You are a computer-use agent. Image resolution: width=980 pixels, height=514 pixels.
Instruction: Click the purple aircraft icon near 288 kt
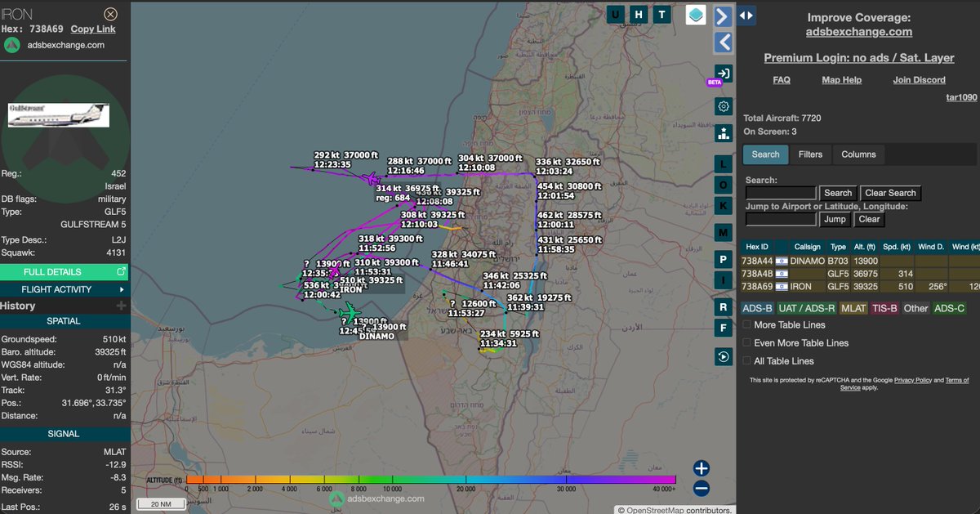coord(370,178)
